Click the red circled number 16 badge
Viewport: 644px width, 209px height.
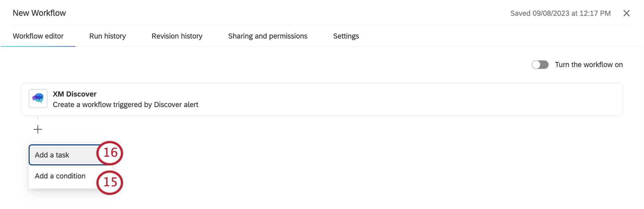point(110,153)
